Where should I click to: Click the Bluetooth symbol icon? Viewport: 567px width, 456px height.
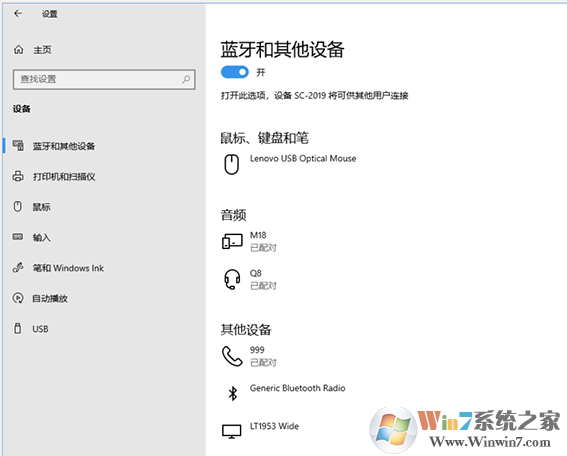click(x=233, y=393)
